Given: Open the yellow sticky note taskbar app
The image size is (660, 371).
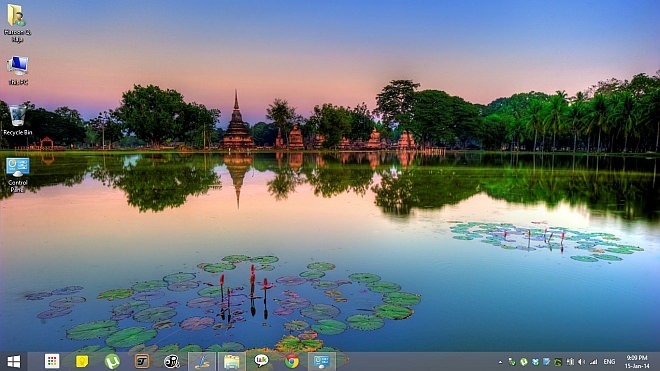Looking at the screenshot, I should pyautogui.click(x=82, y=361).
